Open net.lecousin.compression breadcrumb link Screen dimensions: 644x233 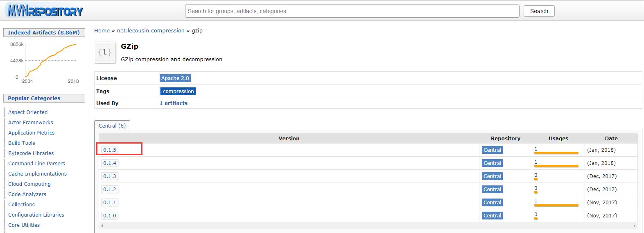[x=151, y=31]
